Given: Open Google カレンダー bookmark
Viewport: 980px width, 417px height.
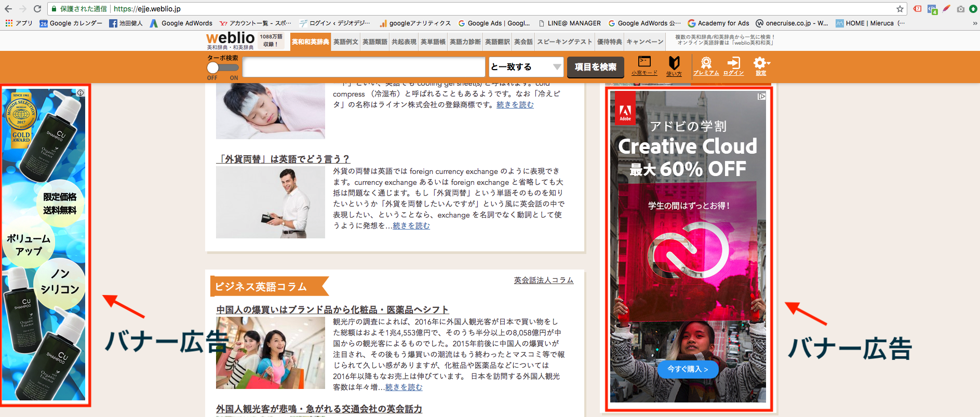Looking at the screenshot, I should [71, 23].
